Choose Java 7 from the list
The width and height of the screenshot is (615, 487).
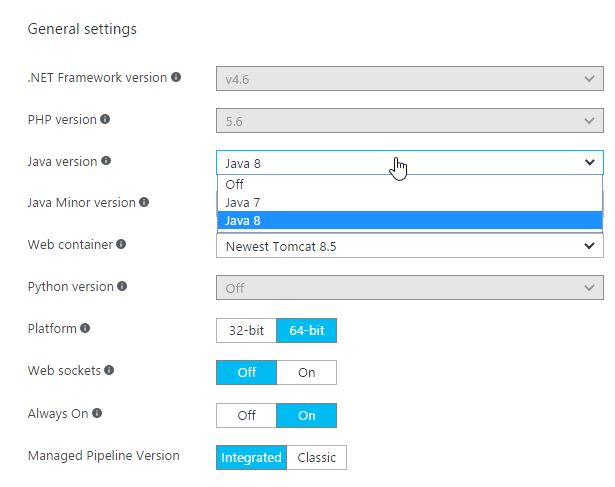point(409,202)
